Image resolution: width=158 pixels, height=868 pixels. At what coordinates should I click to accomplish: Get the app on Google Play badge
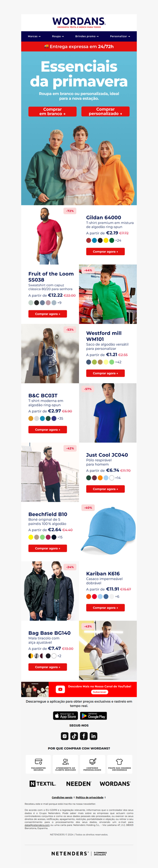click(93, 716)
